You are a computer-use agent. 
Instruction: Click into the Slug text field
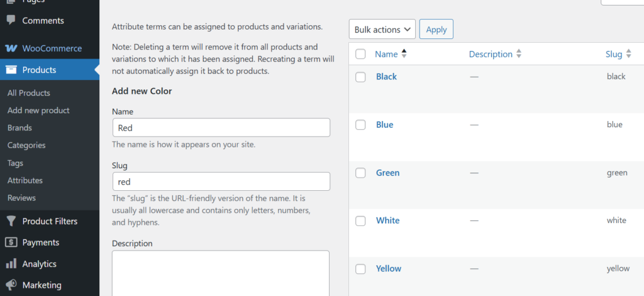click(x=221, y=181)
